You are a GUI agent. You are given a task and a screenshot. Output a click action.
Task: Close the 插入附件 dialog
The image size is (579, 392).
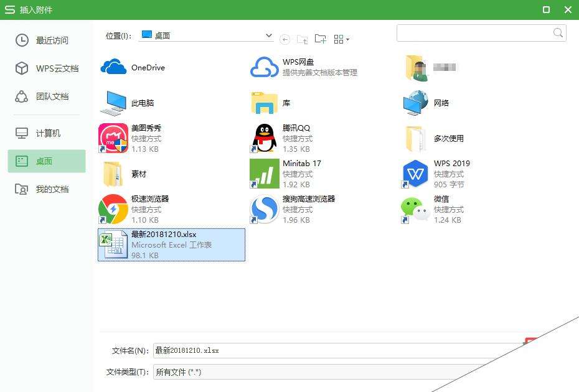pos(568,9)
